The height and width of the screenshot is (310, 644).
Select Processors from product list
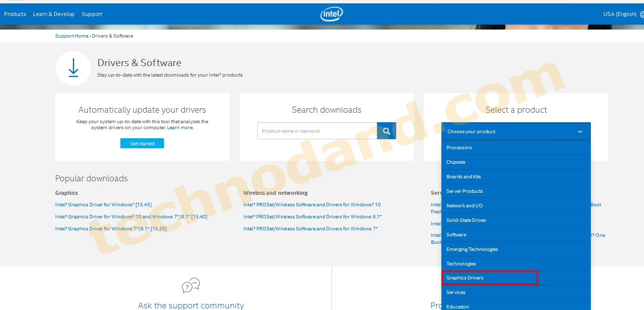[516, 148]
